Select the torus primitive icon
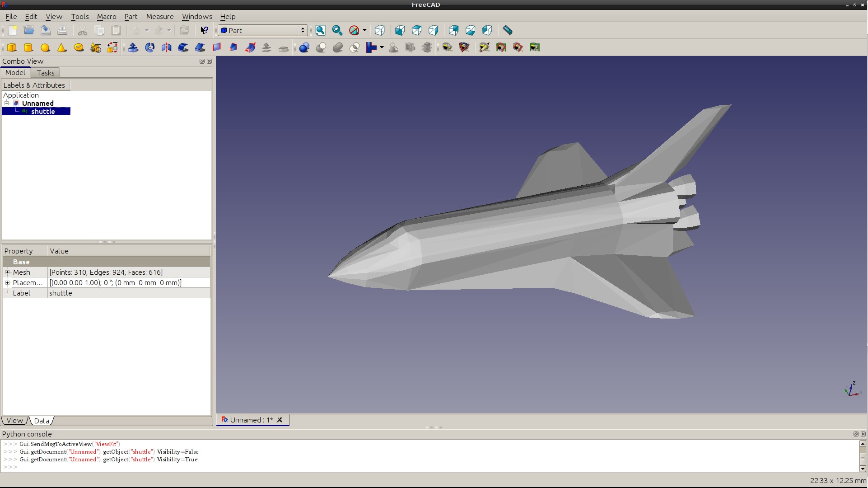This screenshot has height=488, width=868. click(79, 47)
